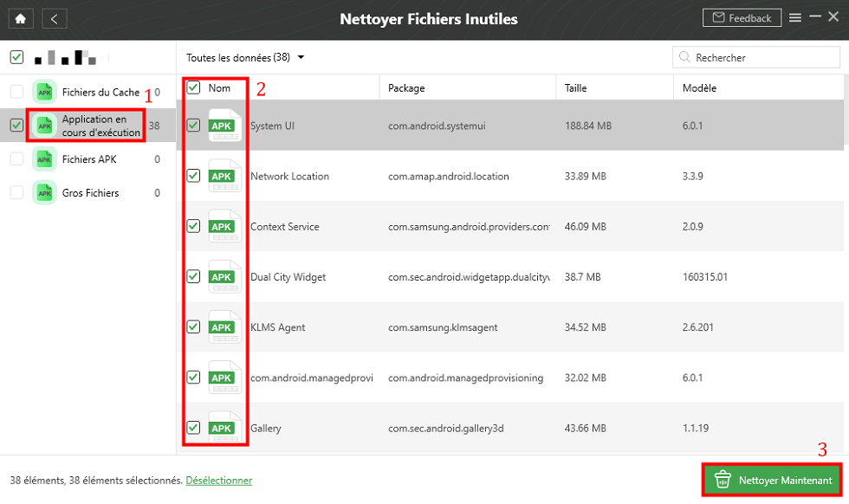Uncheck the Network Location checkbox
Screen dimensions: 849x504
click(x=194, y=176)
